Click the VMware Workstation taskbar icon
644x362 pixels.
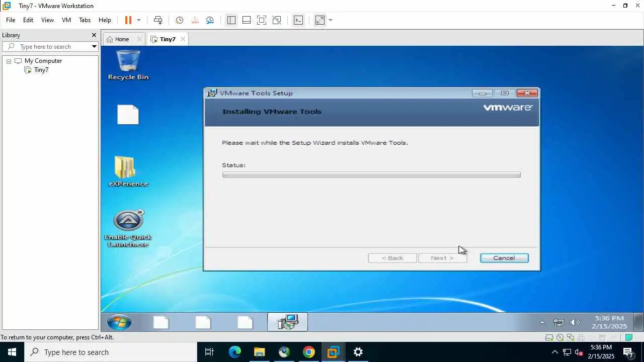(x=333, y=352)
